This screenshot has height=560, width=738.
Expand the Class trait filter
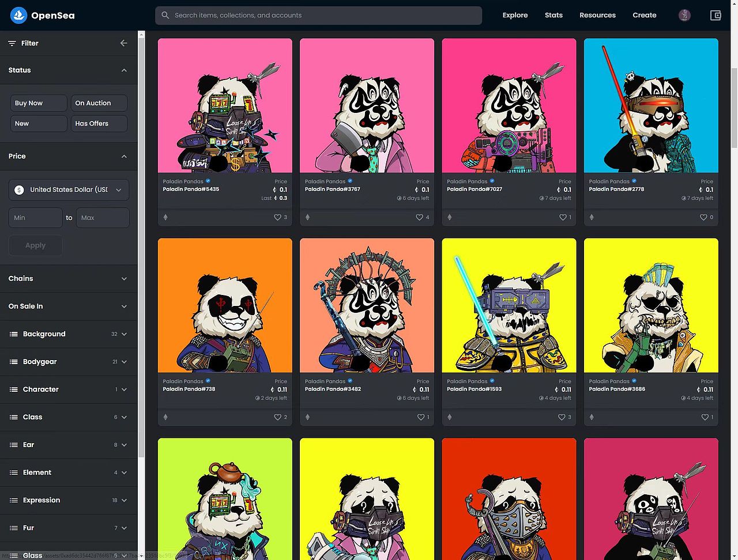point(69,417)
